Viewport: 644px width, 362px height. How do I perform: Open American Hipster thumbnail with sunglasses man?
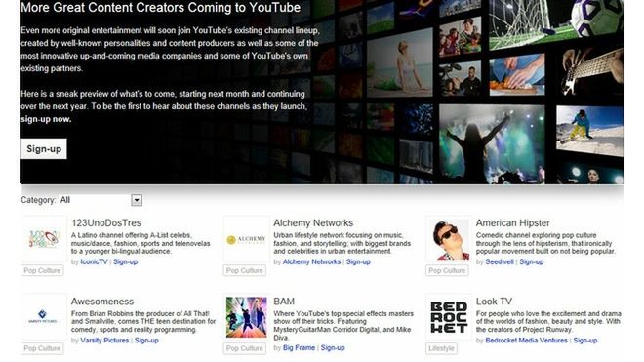pyautogui.click(x=449, y=239)
